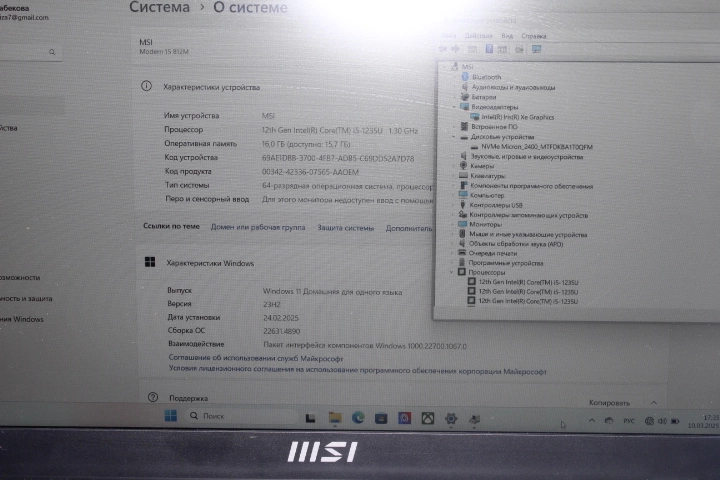Viewport: 720px width, 480px height.
Task: Click the product code 00342-42336-07565-AAOEM
Action: [x=310, y=172]
